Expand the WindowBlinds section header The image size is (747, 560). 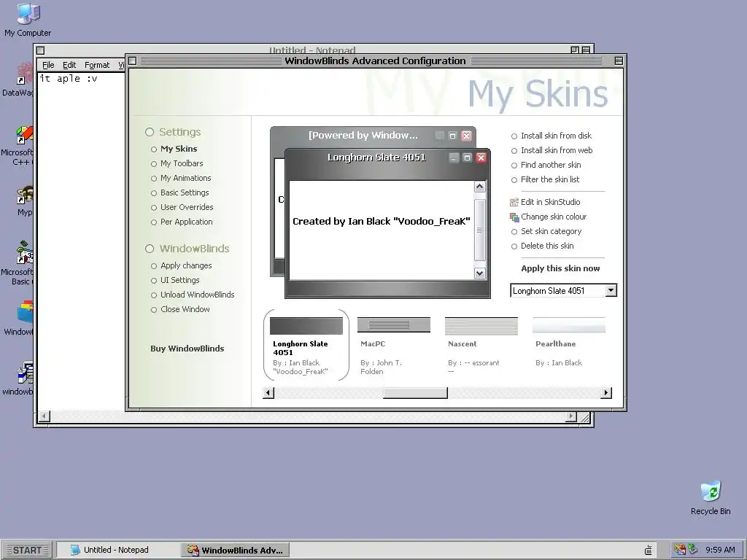187,249
